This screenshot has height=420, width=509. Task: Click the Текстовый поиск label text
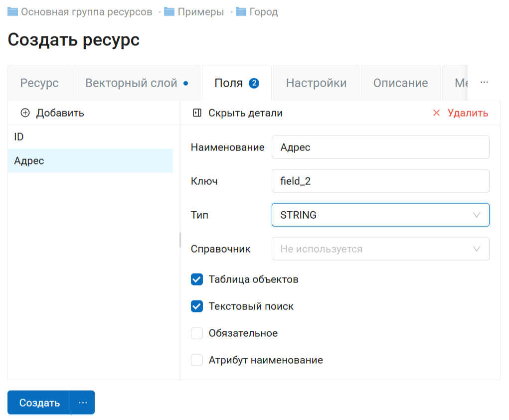251,306
